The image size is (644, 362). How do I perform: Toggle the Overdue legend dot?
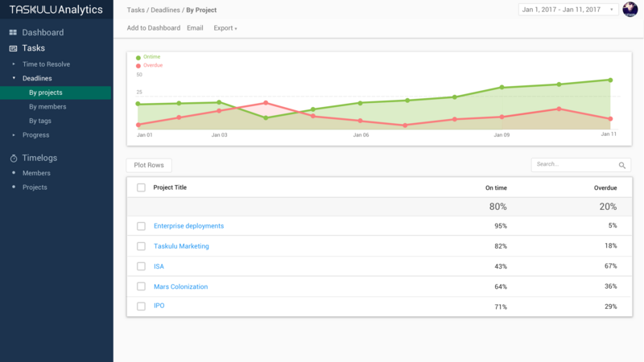pos(138,66)
